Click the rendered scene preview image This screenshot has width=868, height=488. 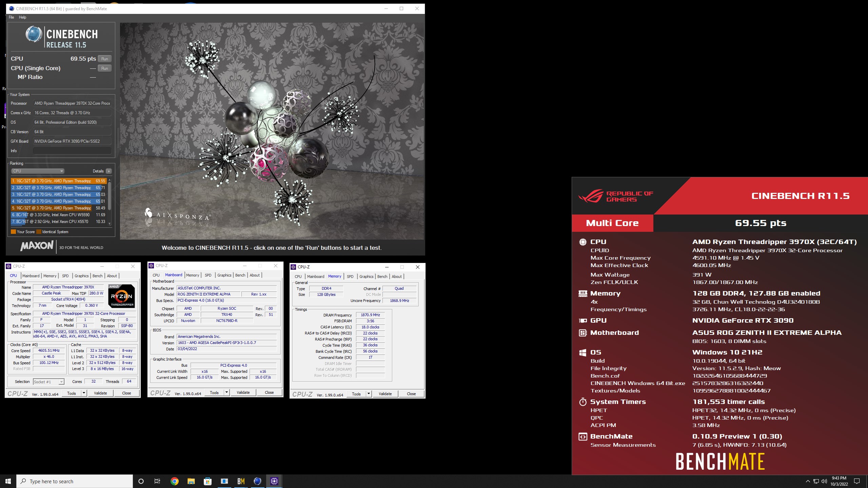(x=272, y=131)
